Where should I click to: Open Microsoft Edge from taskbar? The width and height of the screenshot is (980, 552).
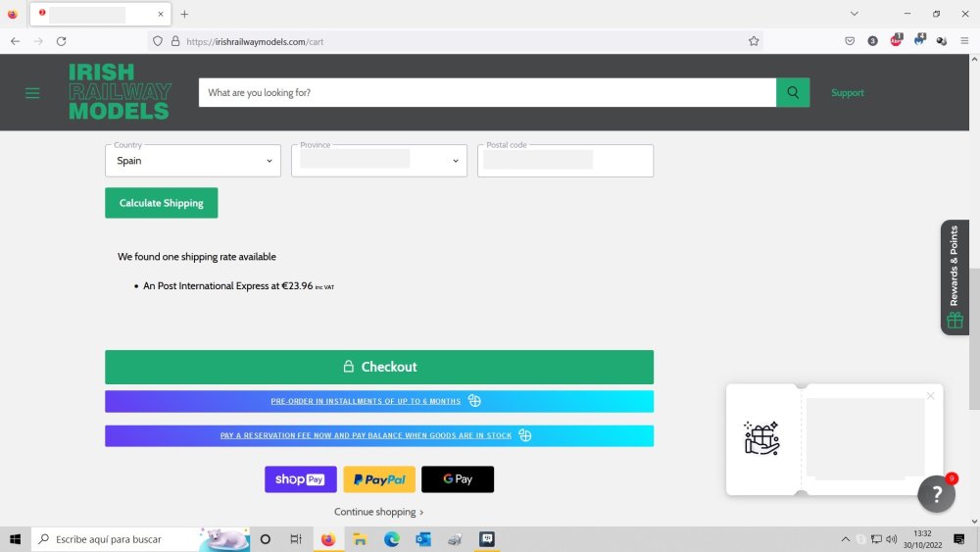[x=392, y=539]
